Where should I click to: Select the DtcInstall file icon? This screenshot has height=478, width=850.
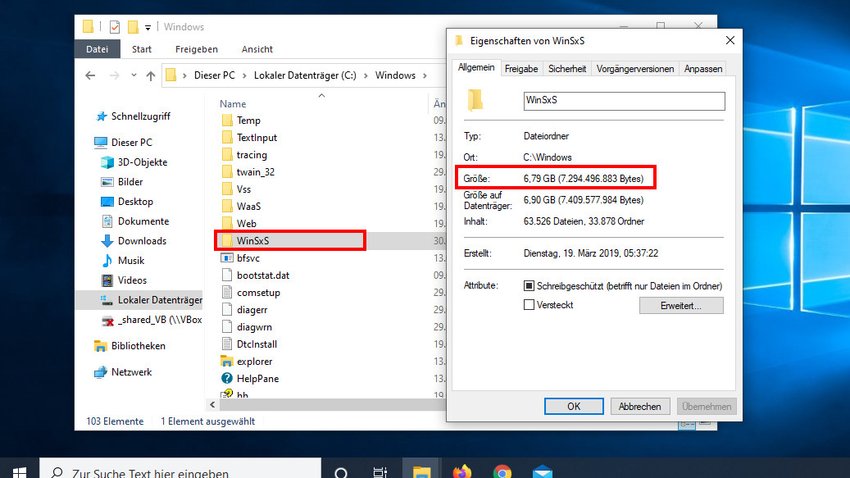227,344
